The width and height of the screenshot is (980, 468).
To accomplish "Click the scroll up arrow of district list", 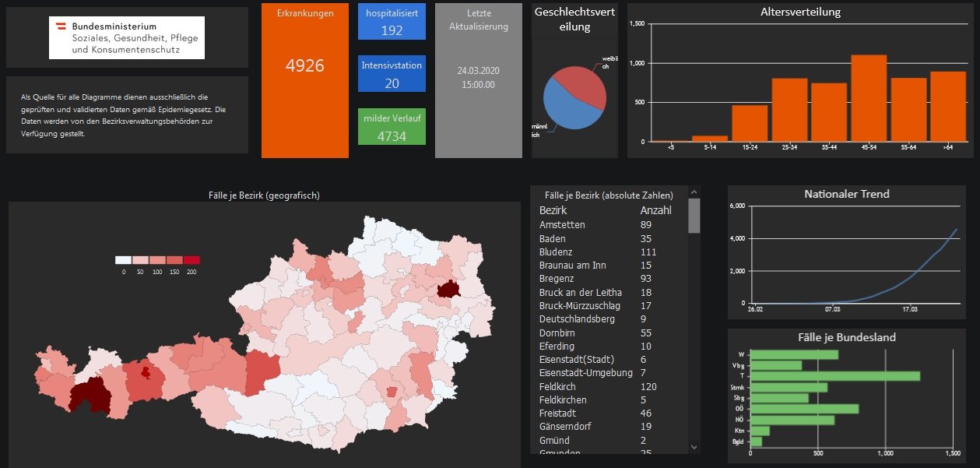I will (694, 191).
